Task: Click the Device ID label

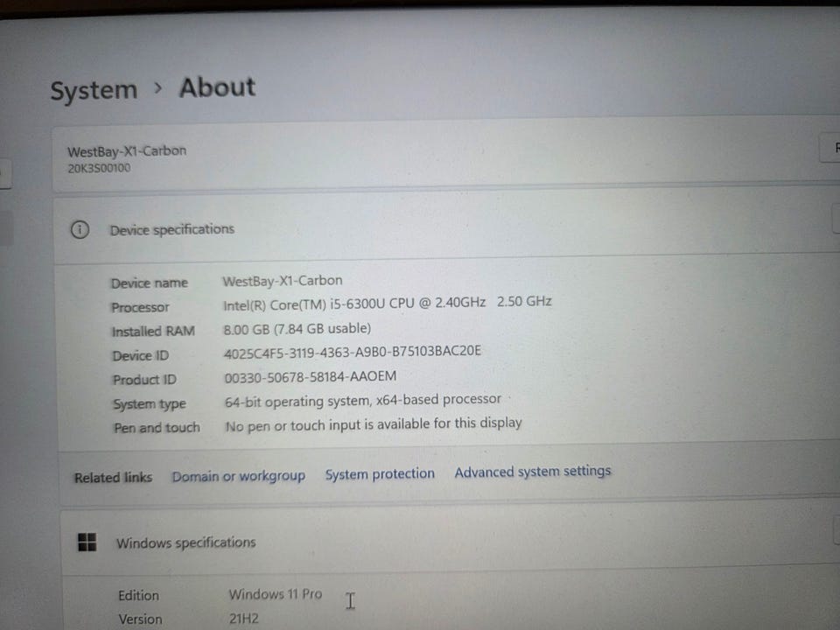Action: 140,356
